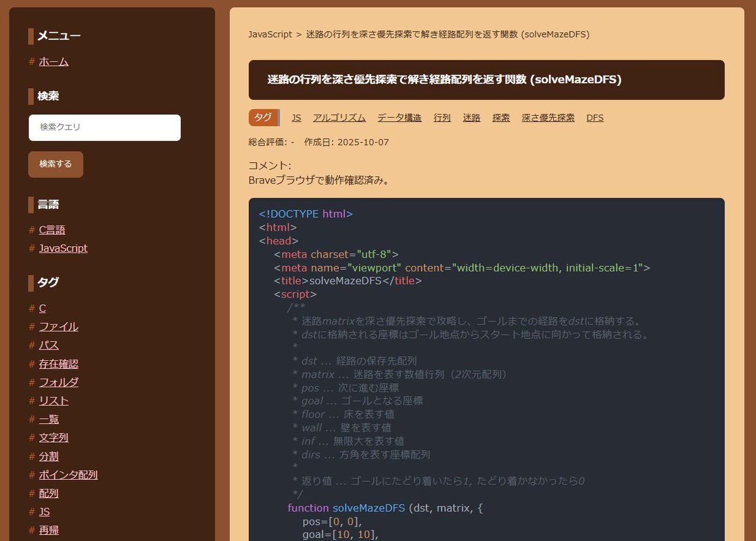The height and width of the screenshot is (541, 756).
Task: Select the 再帰 tag in sidebar
Action: 49,530
